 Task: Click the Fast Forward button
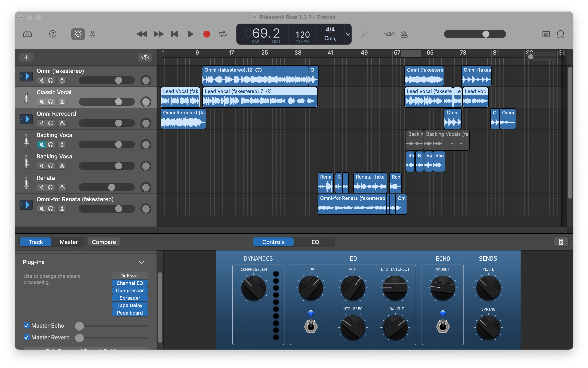(x=159, y=34)
